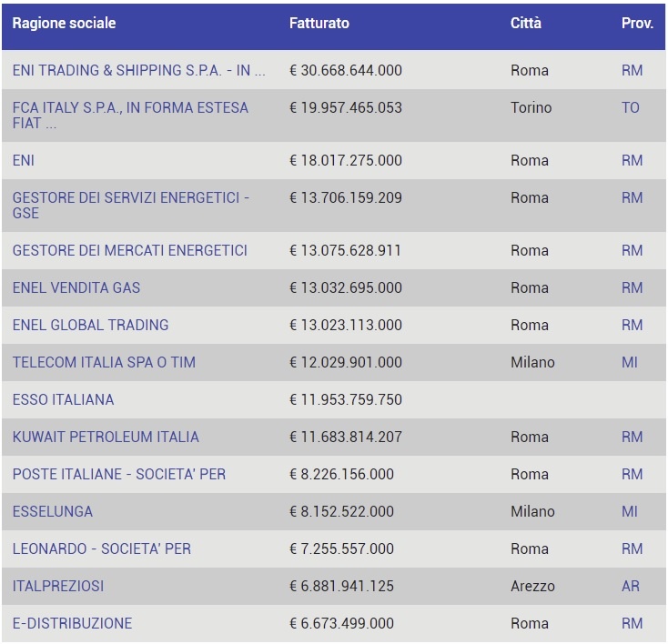Click the AR province link for Arezzo
Image resolution: width=668 pixels, height=644 pixels.
pos(630,586)
